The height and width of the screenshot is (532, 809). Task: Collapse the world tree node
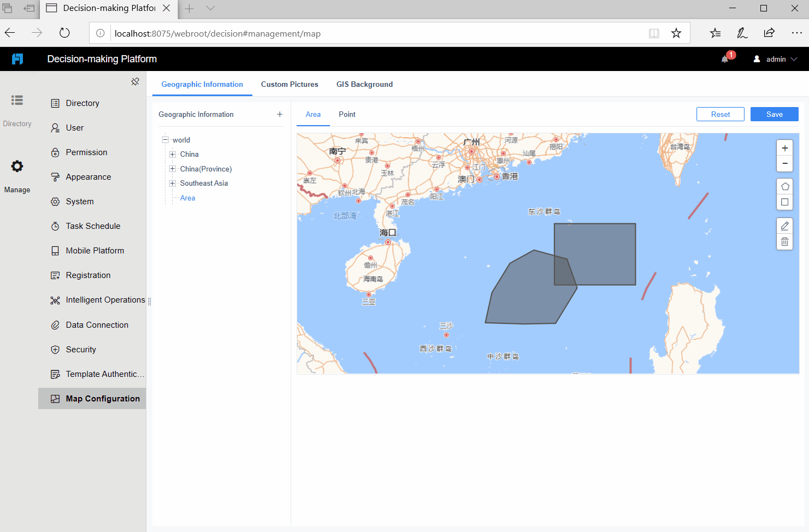[165, 140]
